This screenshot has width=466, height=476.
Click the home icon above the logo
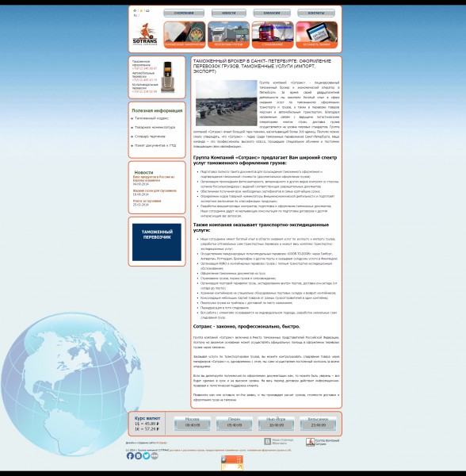tap(135, 10)
